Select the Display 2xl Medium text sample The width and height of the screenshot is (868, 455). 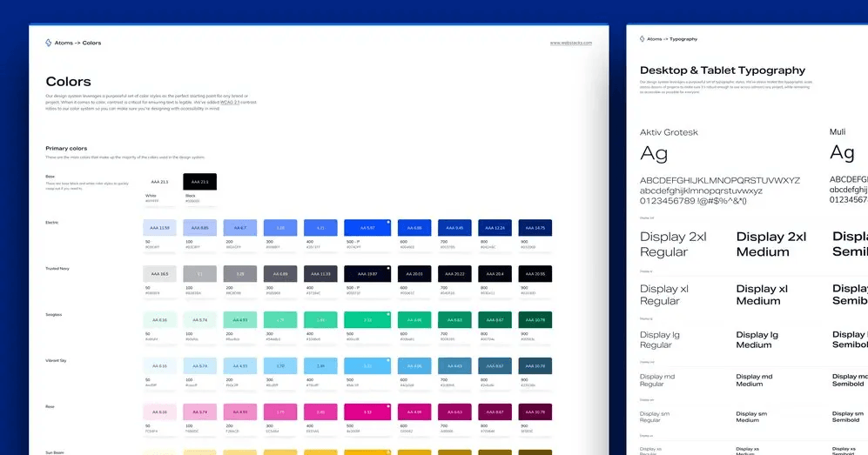771,244
